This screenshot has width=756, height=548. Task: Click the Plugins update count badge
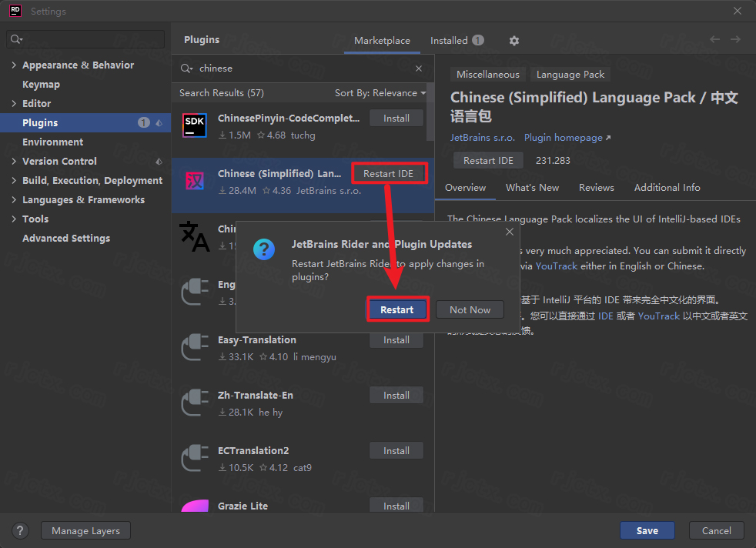click(x=144, y=122)
